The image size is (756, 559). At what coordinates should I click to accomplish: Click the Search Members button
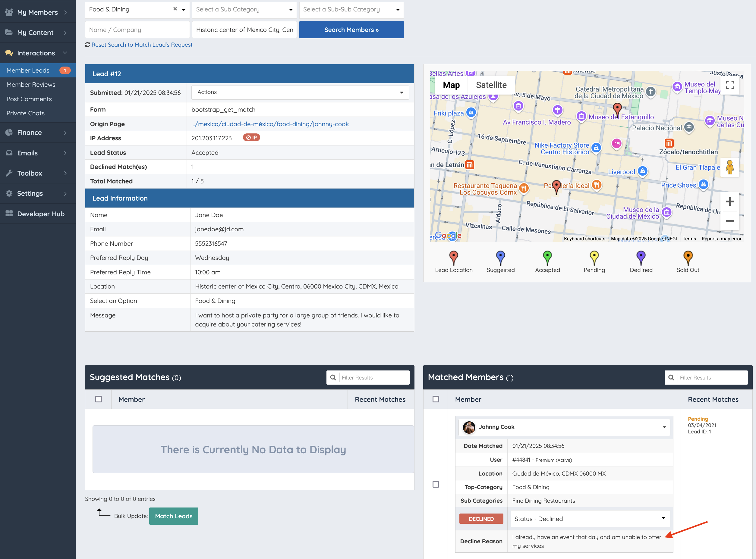[x=351, y=30]
